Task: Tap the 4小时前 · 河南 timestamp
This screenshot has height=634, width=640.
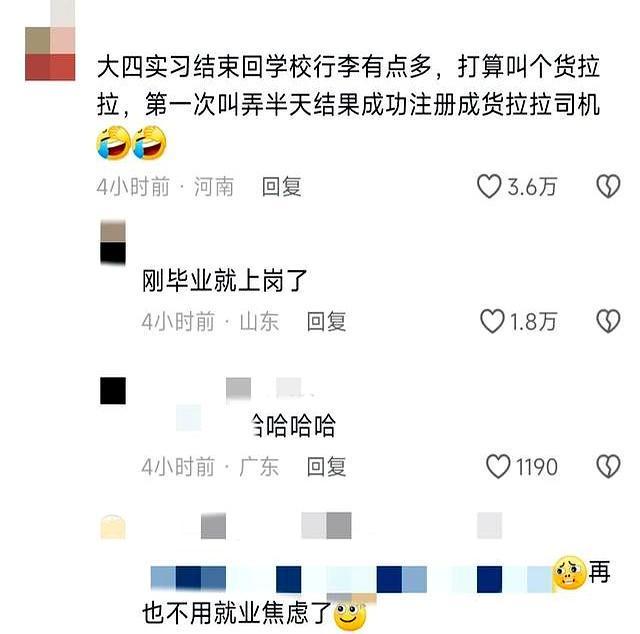Action: tap(165, 187)
